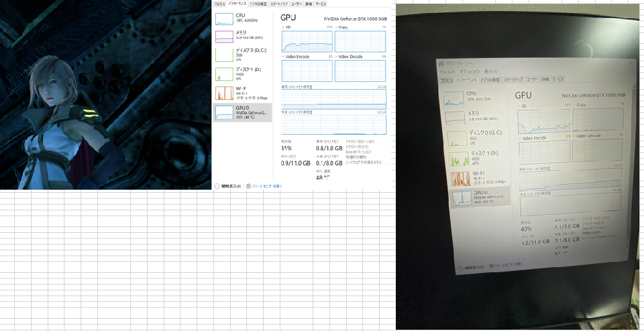The height and width of the screenshot is (331, 644).
Task: Select Wi-Fi graph in photographed Task Manager
Action: [x=460, y=179]
